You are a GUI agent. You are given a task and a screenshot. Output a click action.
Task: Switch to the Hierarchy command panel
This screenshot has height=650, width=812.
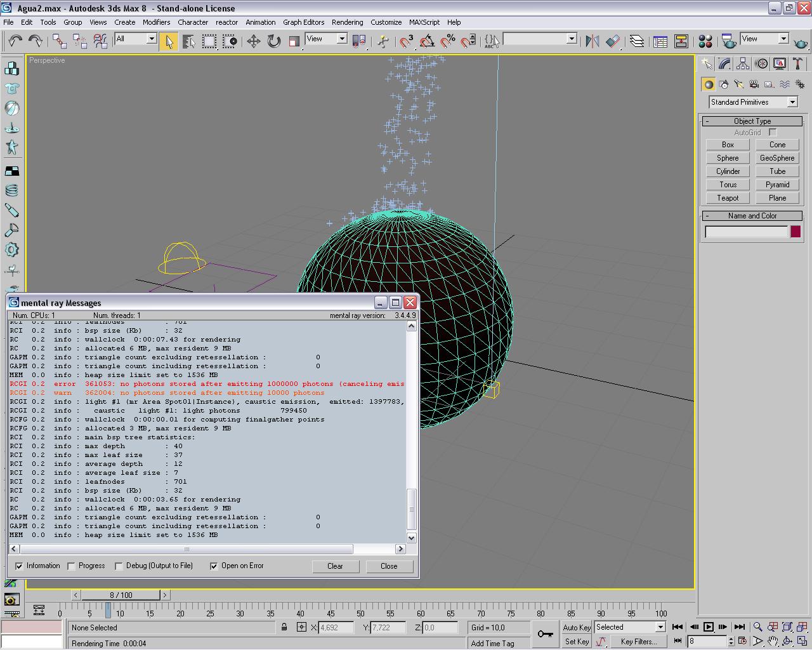743,64
